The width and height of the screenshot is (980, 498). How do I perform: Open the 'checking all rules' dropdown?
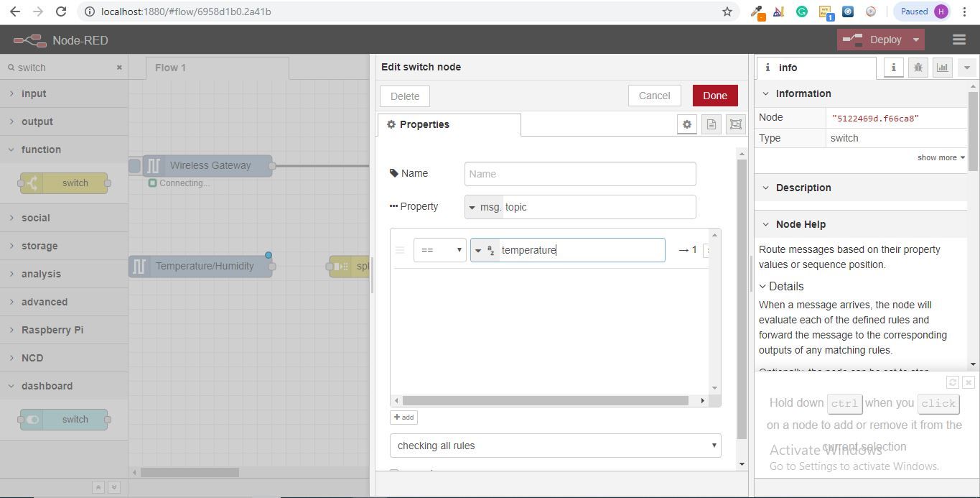[x=556, y=446]
